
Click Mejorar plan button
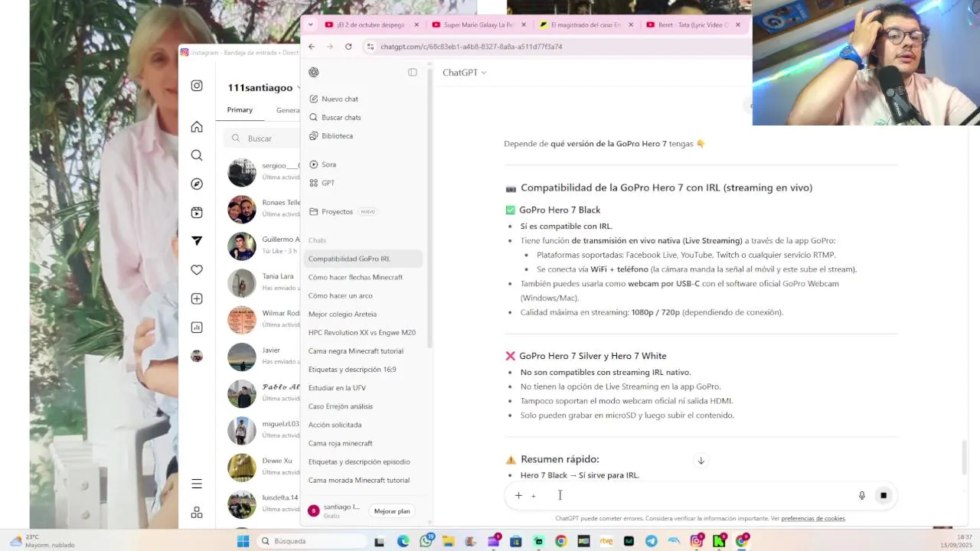(392, 511)
